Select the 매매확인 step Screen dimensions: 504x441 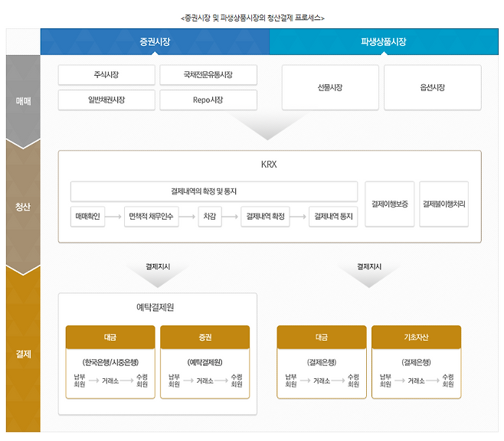(x=88, y=217)
